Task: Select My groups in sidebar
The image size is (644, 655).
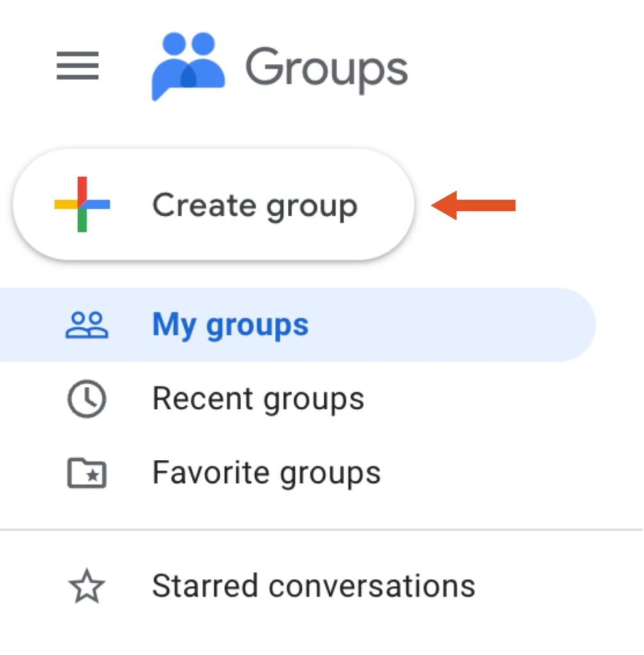Action: click(x=297, y=324)
